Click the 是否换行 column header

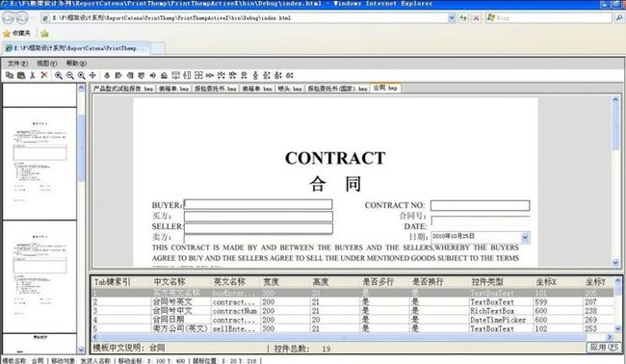point(439,282)
